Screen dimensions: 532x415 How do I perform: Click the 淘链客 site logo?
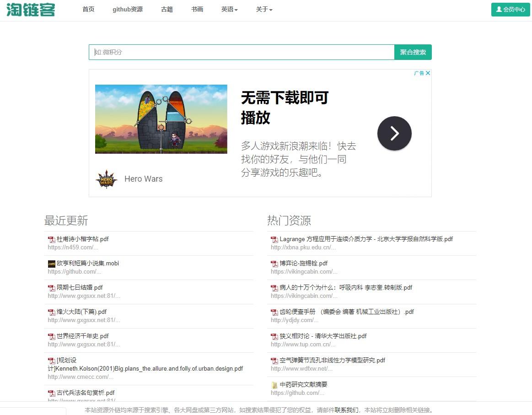(31, 10)
